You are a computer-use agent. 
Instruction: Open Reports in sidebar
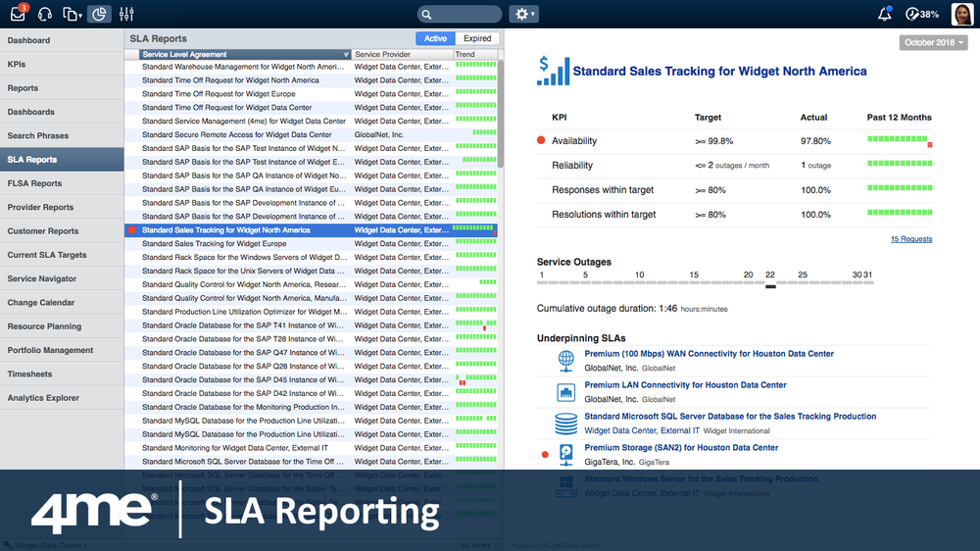point(62,87)
